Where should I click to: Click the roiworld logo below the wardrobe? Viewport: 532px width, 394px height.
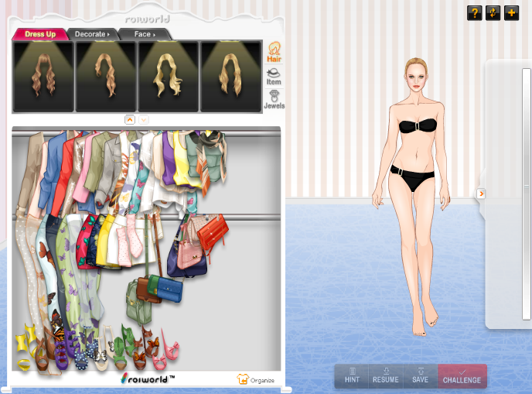(x=148, y=379)
